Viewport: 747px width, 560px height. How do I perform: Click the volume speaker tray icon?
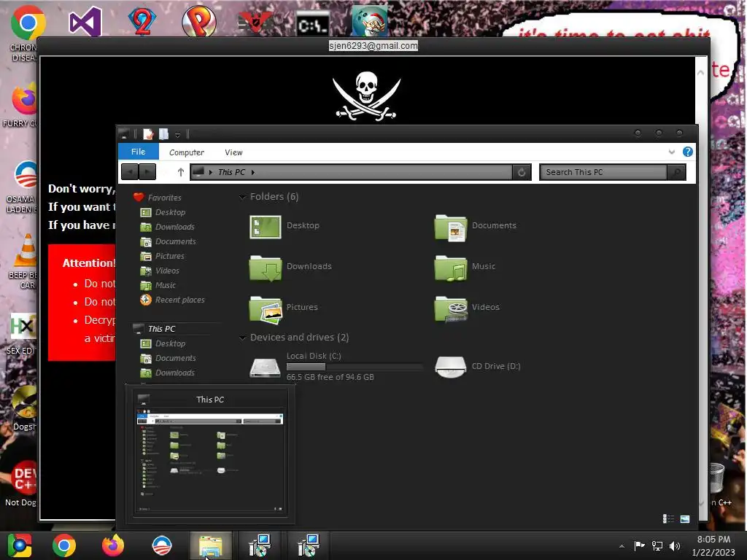(x=675, y=545)
